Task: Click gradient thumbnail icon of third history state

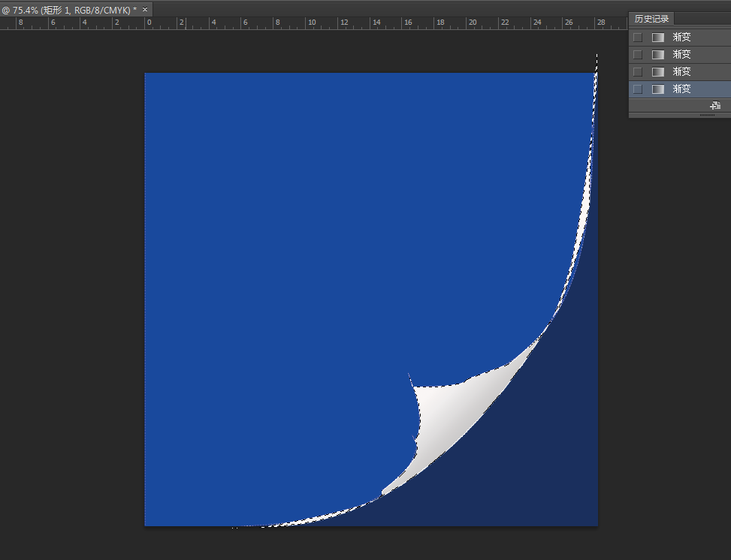Action: pyautogui.click(x=658, y=71)
